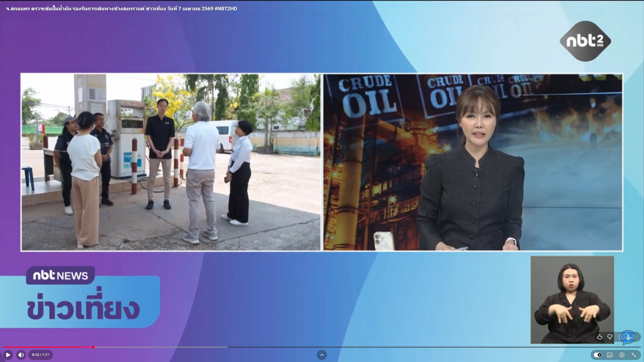Image resolution: width=644 pixels, height=362 pixels.
Task: Click the sign language interpreter inset
Action: pyautogui.click(x=572, y=299)
